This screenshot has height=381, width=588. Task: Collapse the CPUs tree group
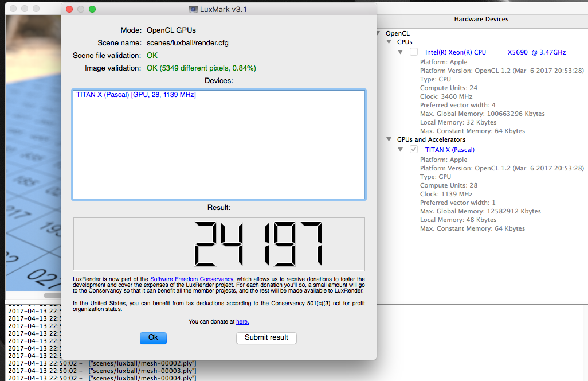(x=389, y=42)
